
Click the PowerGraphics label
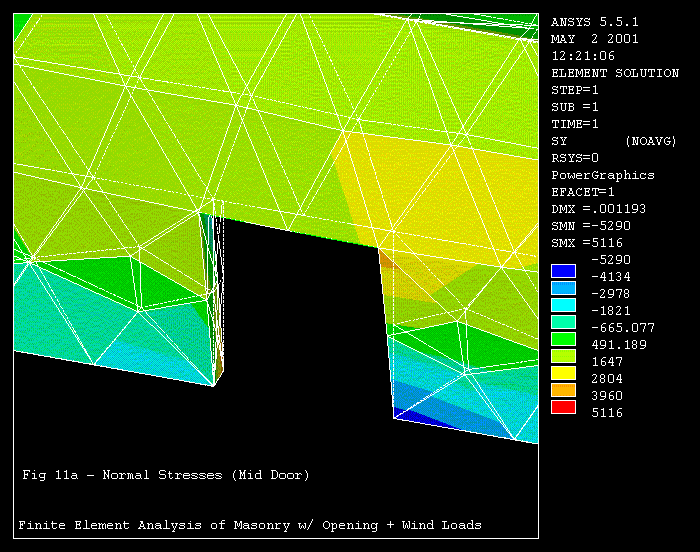(x=602, y=175)
